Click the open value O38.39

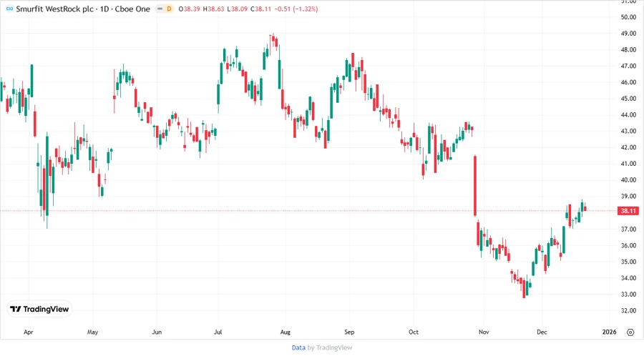pyautogui.click(x=190, y=9)
